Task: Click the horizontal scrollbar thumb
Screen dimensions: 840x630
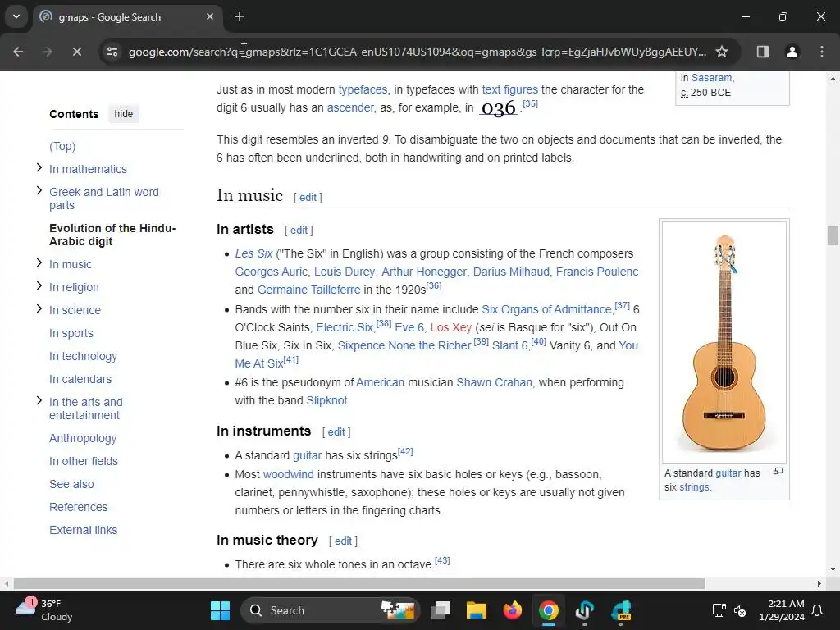Action: (x=359, y=583)
